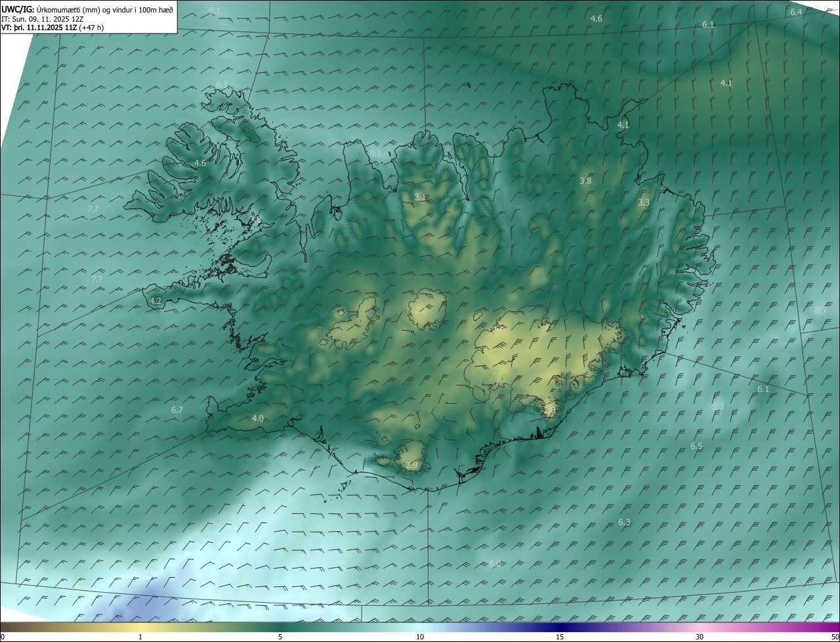Click the 3.8 value in northeast Iceland
The height and width of the screenshot is (642, 840).
586,181
